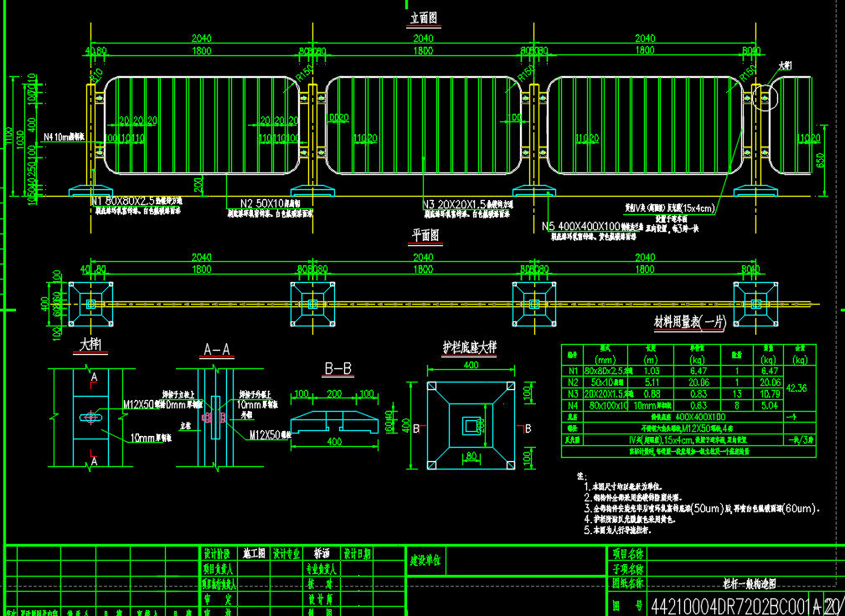Select the N4 10mm plate label
This screenshot has height=616, width=845.
(x=64, y=136)
